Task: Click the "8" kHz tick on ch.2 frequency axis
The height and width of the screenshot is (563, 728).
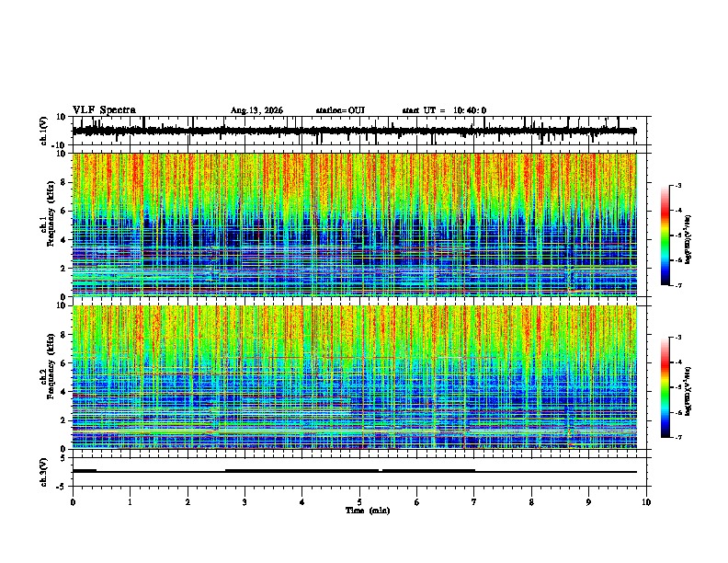Action: tap(63, 335)
